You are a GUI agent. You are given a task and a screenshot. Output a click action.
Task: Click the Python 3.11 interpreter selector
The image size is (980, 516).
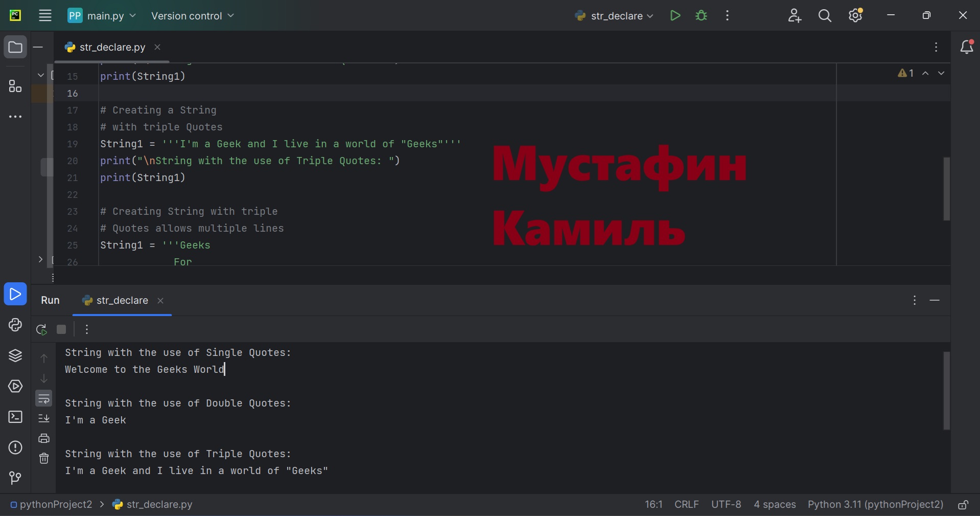point(875,505)
